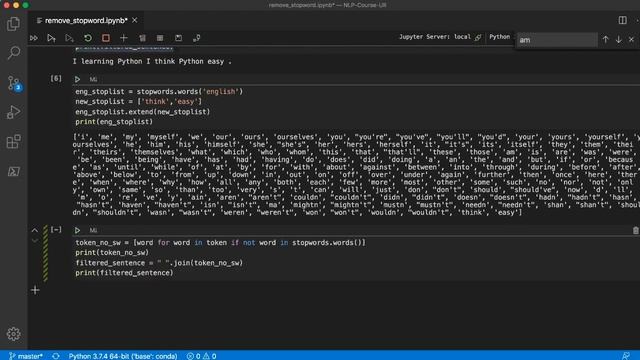Close the remove_stopword.ipynb tab
The image size is (640, 360).
[x=135, y=20]
